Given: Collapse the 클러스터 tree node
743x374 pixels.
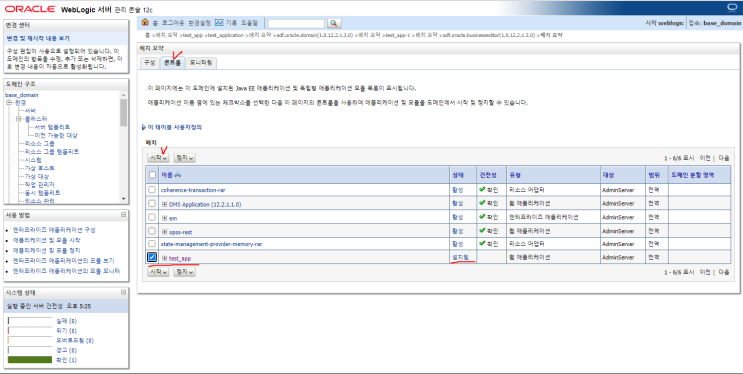Looking at the screenshot, I should 19,119.
